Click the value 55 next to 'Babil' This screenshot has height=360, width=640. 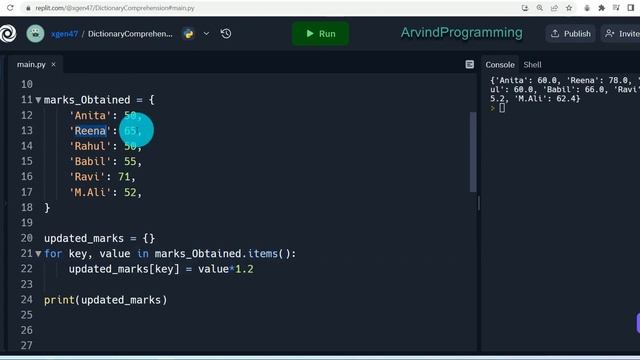[x=130, y=162]
